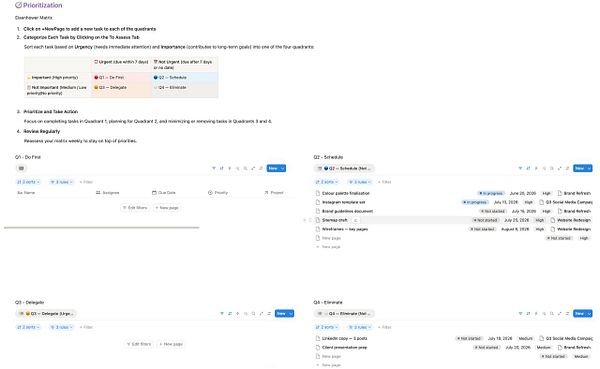Open view settings icon in Q1 Do First toolbar

261,168
